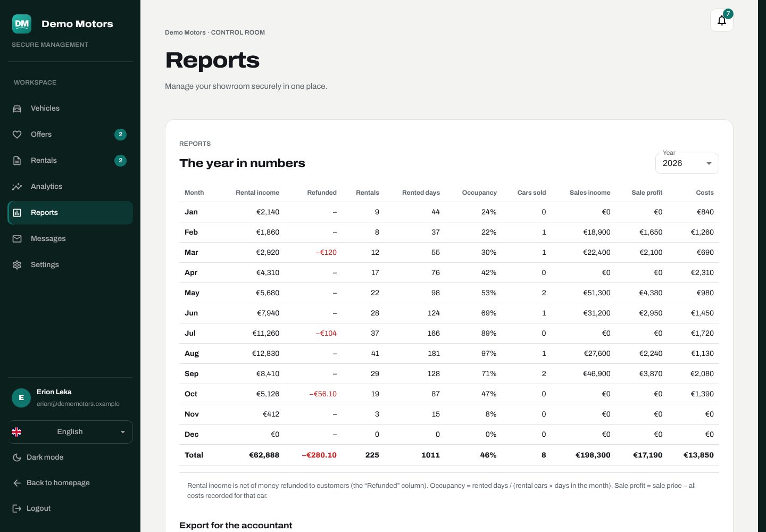Click the May sale profit €4,380
Viewport: 766px width, 532px height.
pyautogui.click(x=651, y=293)
